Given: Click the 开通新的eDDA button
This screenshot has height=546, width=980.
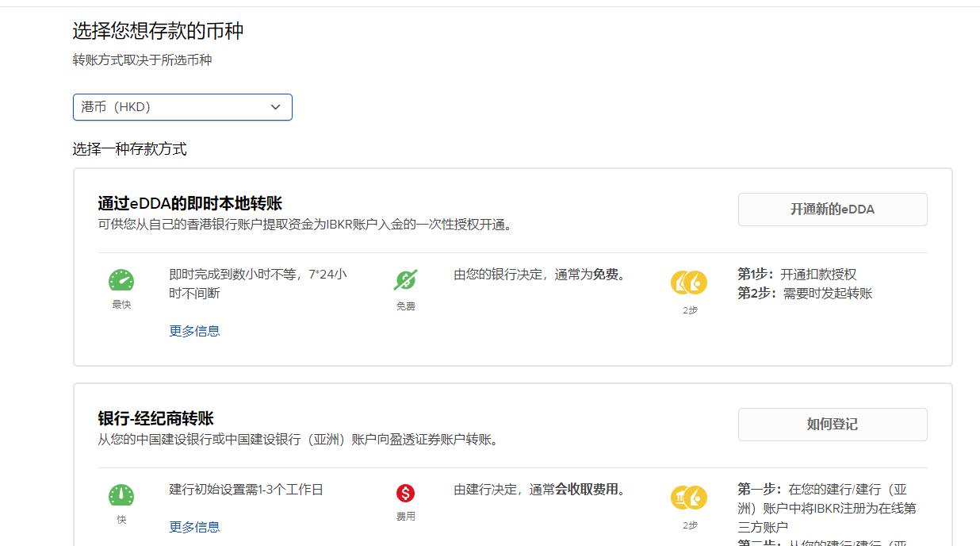Looking at the screenshot, I should [833, 209].
